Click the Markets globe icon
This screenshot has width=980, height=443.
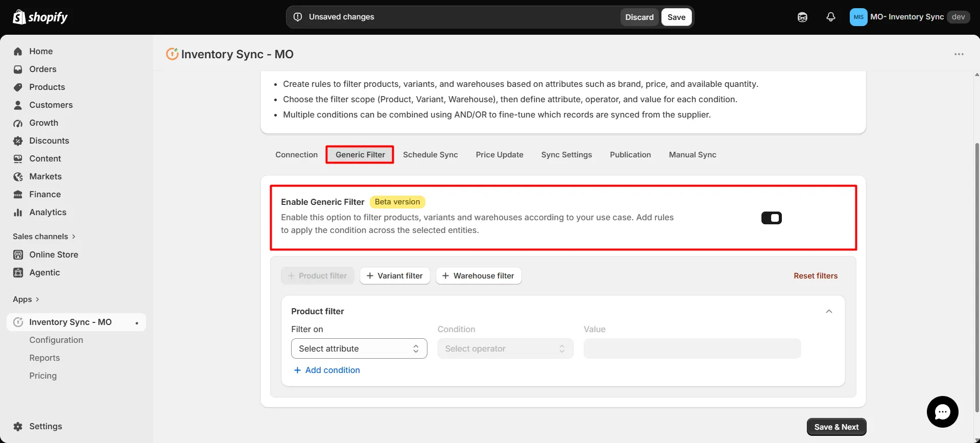[x=18, y=176]
